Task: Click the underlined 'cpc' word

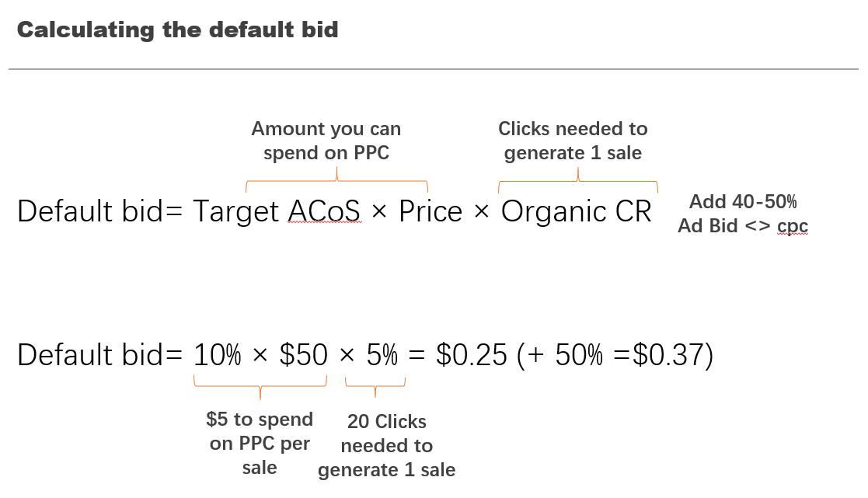Action: pyautogui.click(x=793, y=226)
